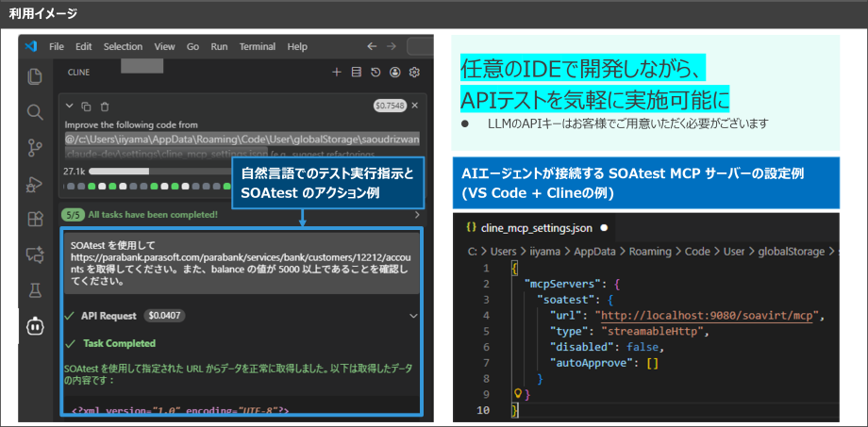Open Cline task history icon
Screen dimensions: 868x427
[376, 72]
